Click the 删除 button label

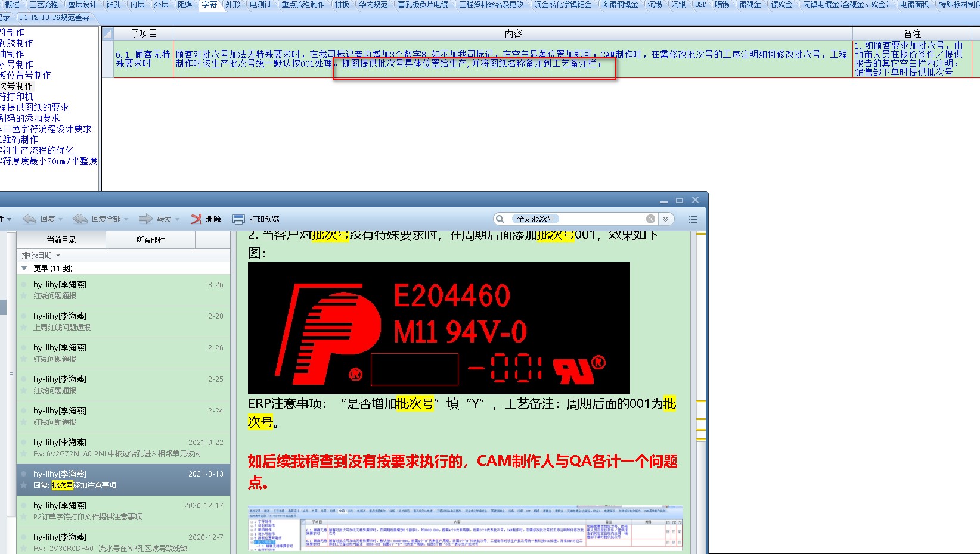click(213, 219)
